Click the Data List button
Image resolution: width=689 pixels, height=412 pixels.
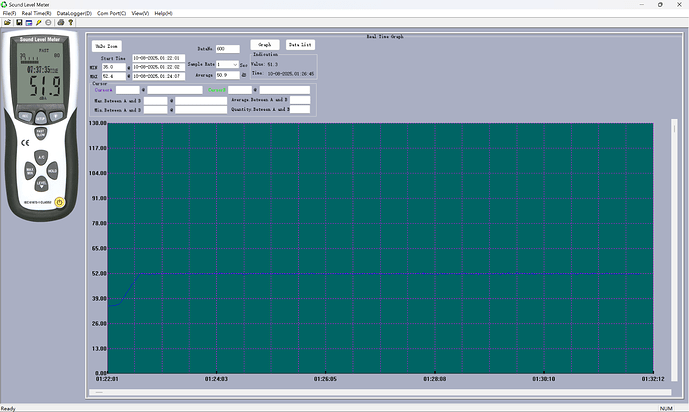pyautogui.click(x=299, y=45)
